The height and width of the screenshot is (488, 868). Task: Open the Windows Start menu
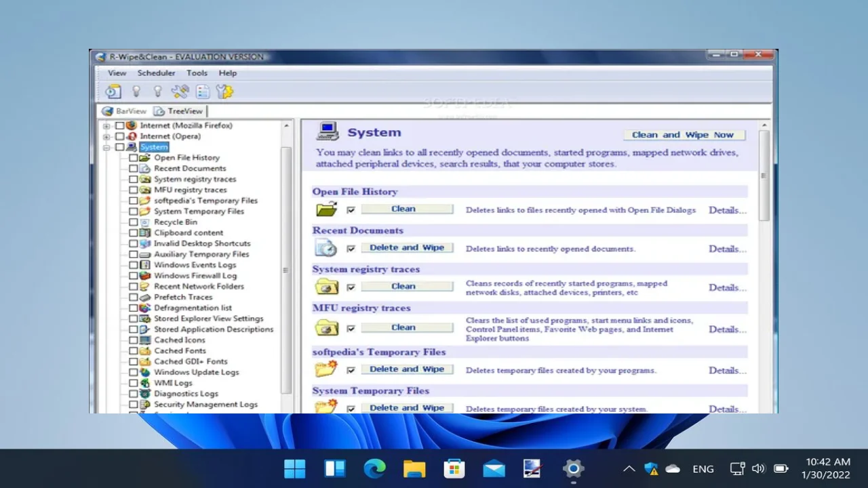(295, 468)
